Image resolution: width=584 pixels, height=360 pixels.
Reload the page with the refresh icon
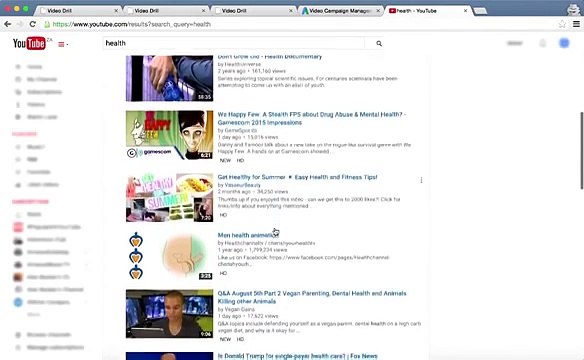(32, 24)
